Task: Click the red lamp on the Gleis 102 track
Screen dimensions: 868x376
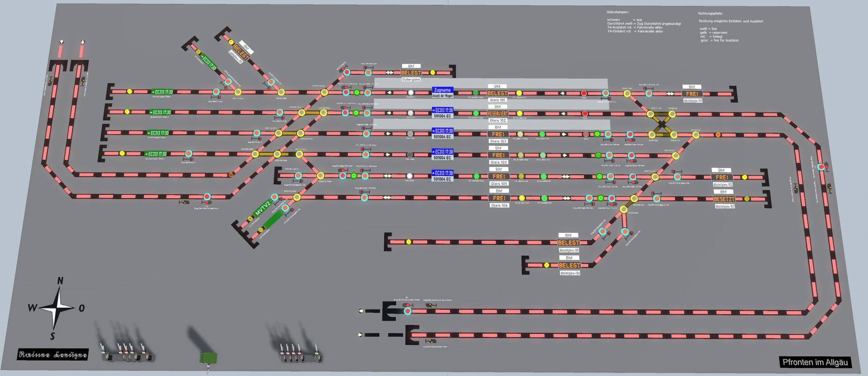Action: 585,114
